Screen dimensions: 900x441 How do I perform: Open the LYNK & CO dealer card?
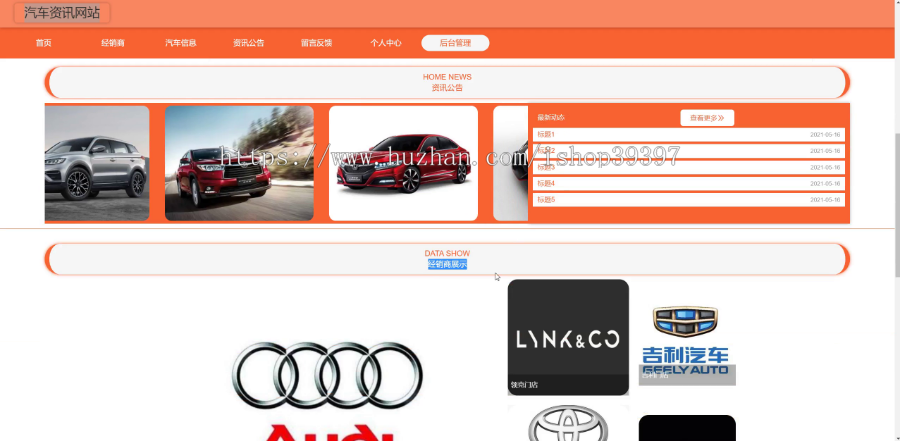(568, 337)
